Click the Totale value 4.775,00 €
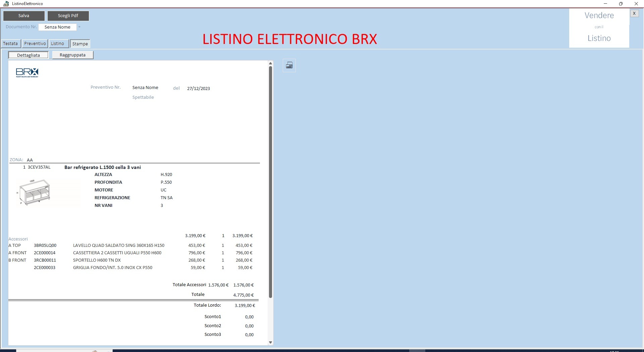 click(244, 295)
